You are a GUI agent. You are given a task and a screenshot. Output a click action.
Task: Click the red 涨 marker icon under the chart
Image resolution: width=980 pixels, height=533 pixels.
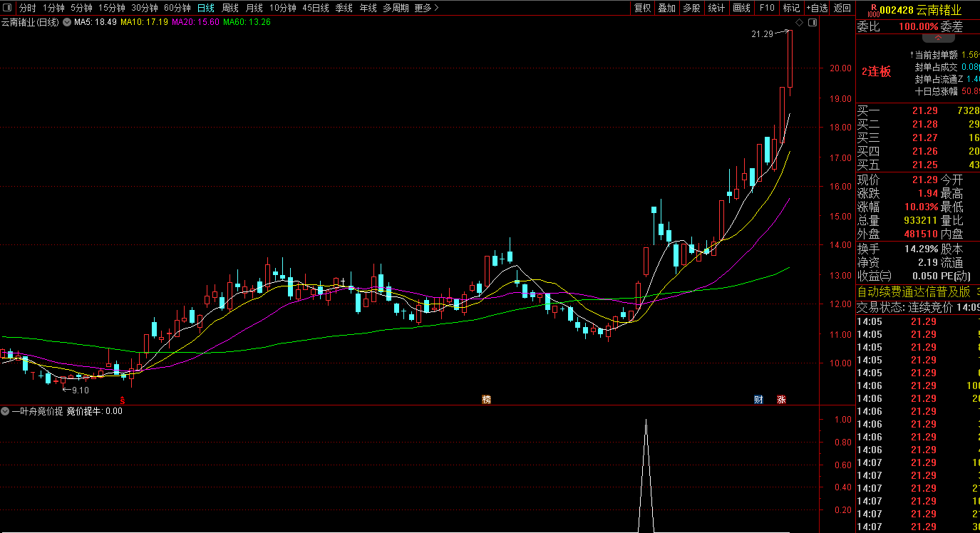pyautogui.click(x=781, y=399)
